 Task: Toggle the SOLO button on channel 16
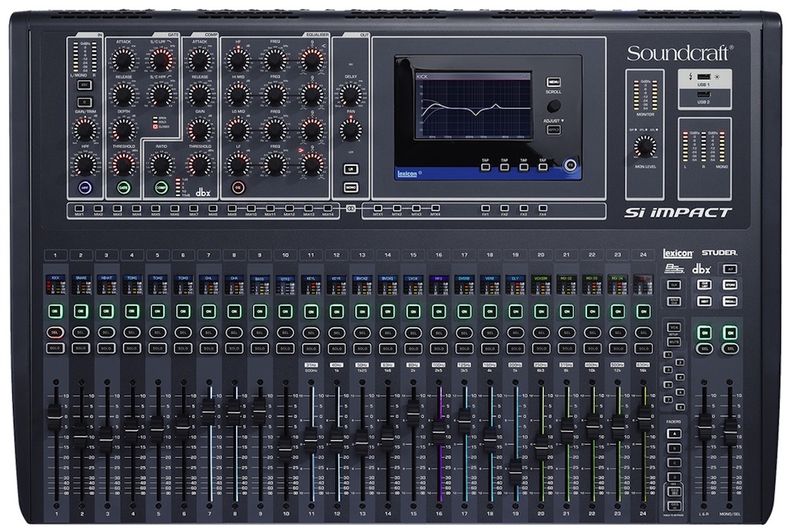(x=439, y=347)
